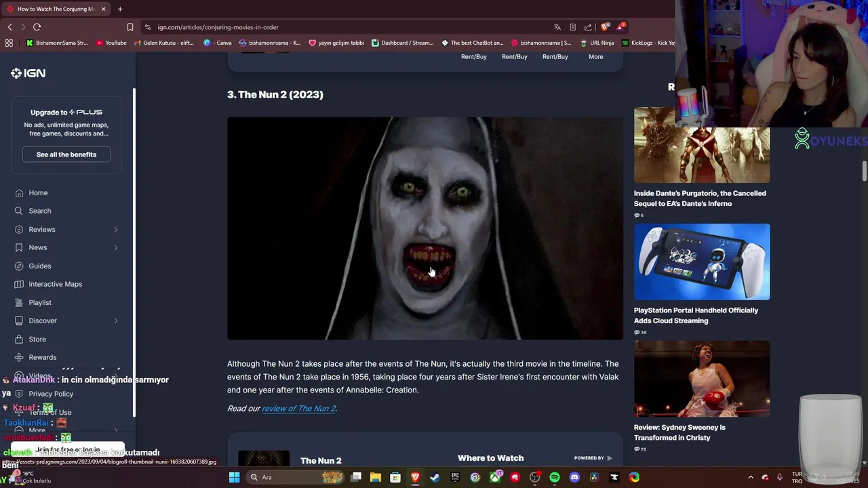Open Dashboard / Stream bookmark
Image resolution: width=868 pixels, height=488 pixels.
(403, 43)
